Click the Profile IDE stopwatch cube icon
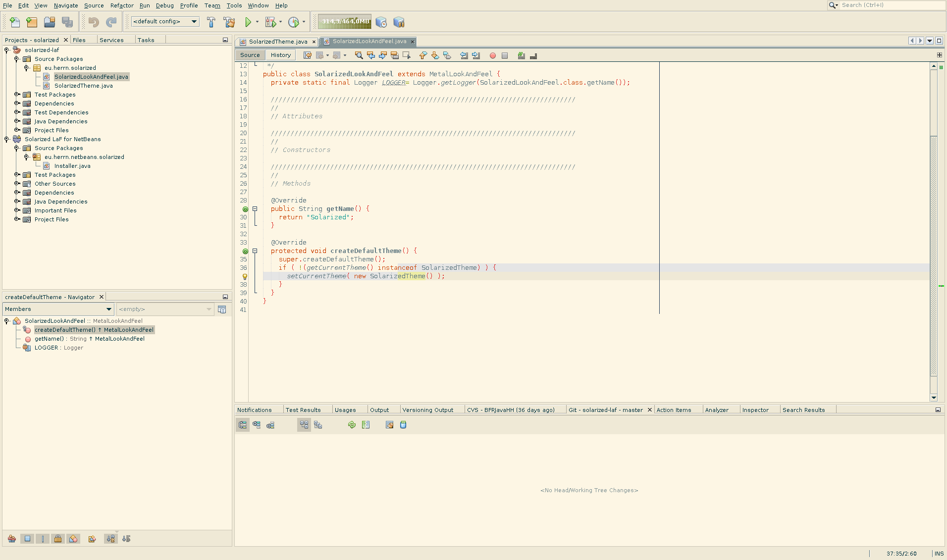This screenshot has height=560, width=947. point(381,22)
